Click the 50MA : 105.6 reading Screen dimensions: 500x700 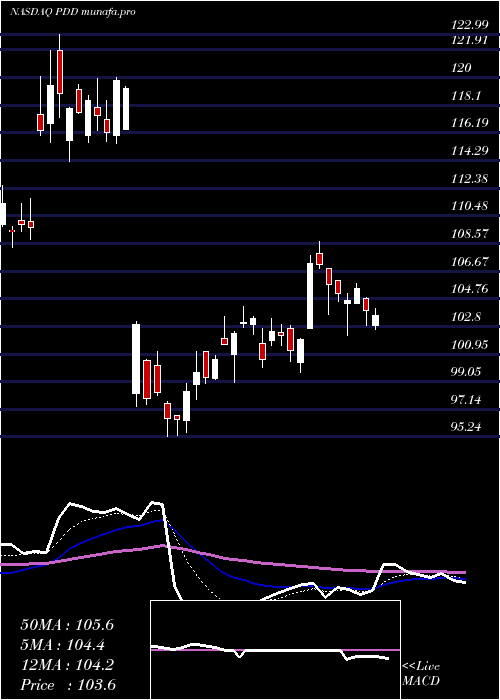point(67,625)
